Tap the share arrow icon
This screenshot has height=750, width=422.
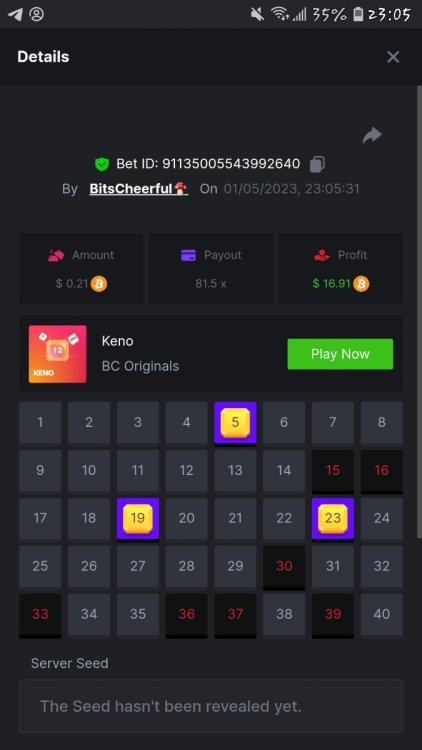tap(372, 135)
